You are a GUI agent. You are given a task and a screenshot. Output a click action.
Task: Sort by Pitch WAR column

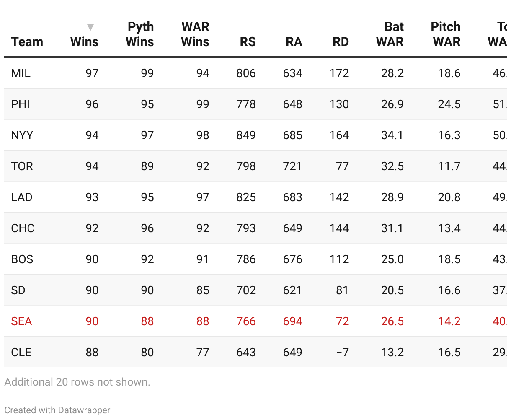[446, 34]
